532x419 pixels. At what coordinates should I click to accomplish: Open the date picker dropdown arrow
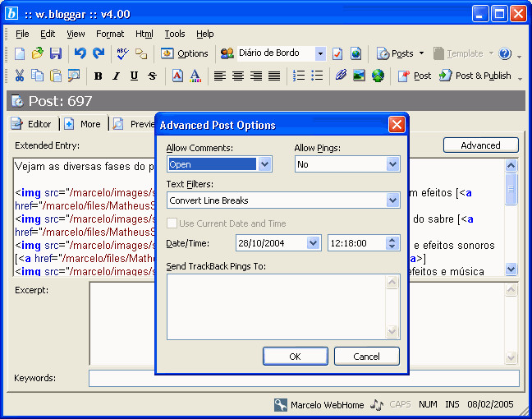[x=313, y=243]
